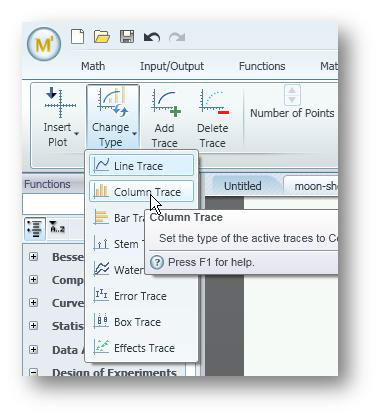The height and width of the screenshot is (418, 380).
Task: Switch to the Math ribbon tab
Action: [x=93, y=66]
